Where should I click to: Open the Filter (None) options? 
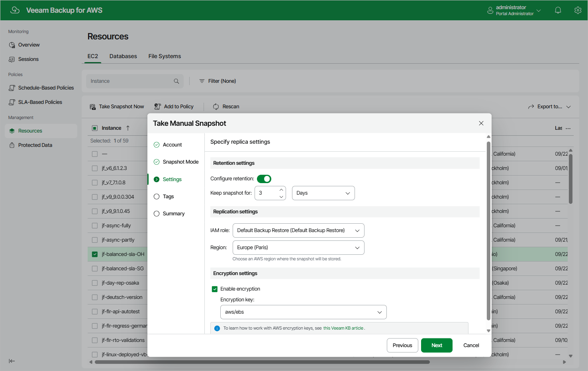tap(218, 81)
